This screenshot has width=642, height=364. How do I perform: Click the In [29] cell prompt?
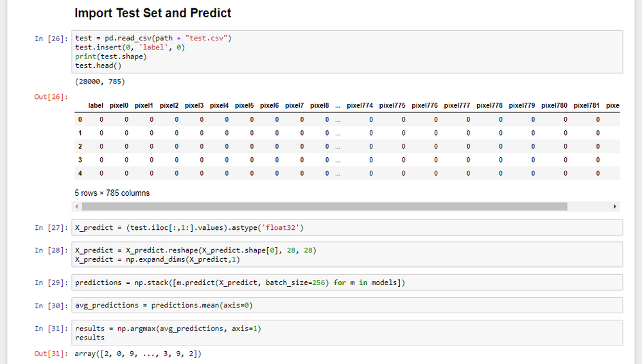pos(50,282)
